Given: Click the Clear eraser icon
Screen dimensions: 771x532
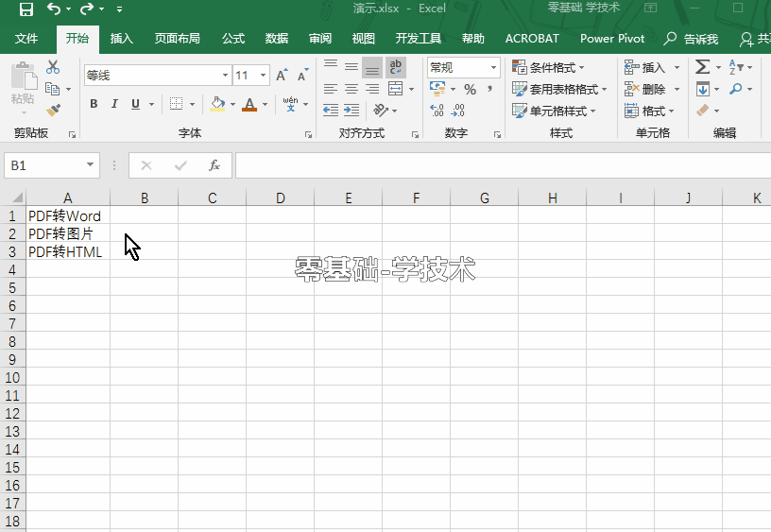Looking at the screenshot, I should pos(703,111).
